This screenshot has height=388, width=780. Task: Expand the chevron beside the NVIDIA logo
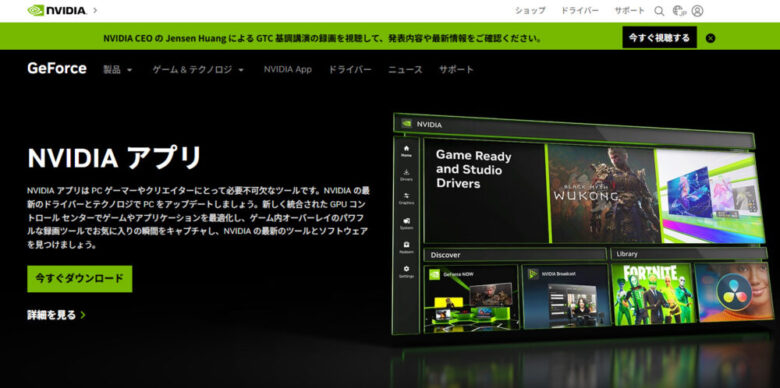click(95, 10)
